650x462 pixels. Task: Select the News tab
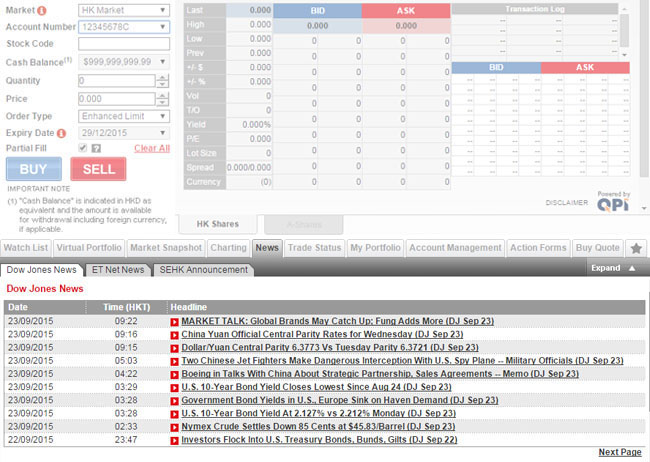[x=267, y=248]
